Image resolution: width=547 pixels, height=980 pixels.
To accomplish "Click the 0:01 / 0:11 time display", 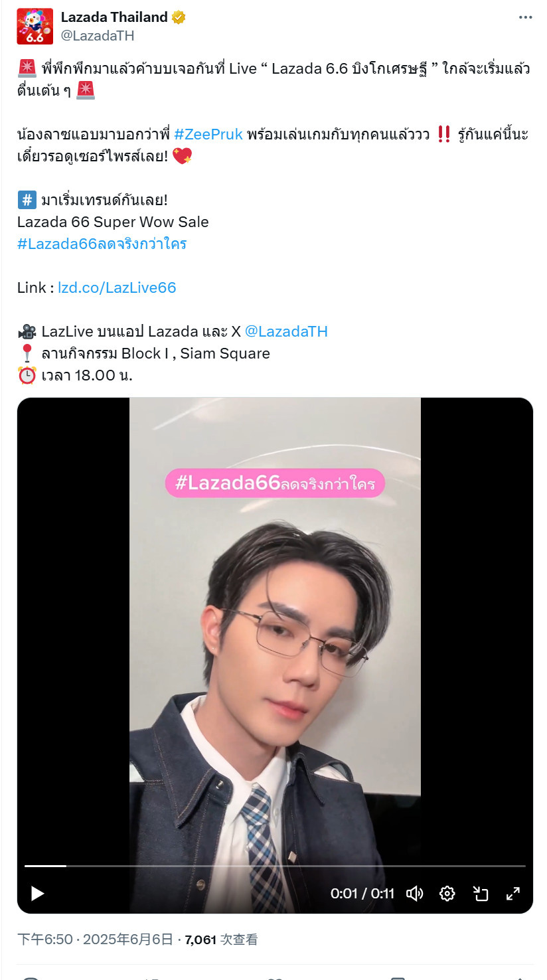I will (362, 894).
